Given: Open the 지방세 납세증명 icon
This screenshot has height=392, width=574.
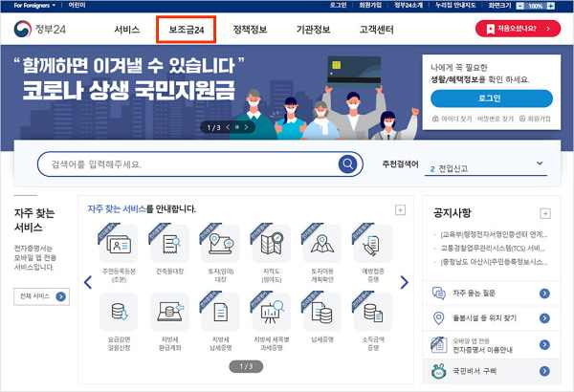Looking at the screenshot, I should (x=220, y=312).
